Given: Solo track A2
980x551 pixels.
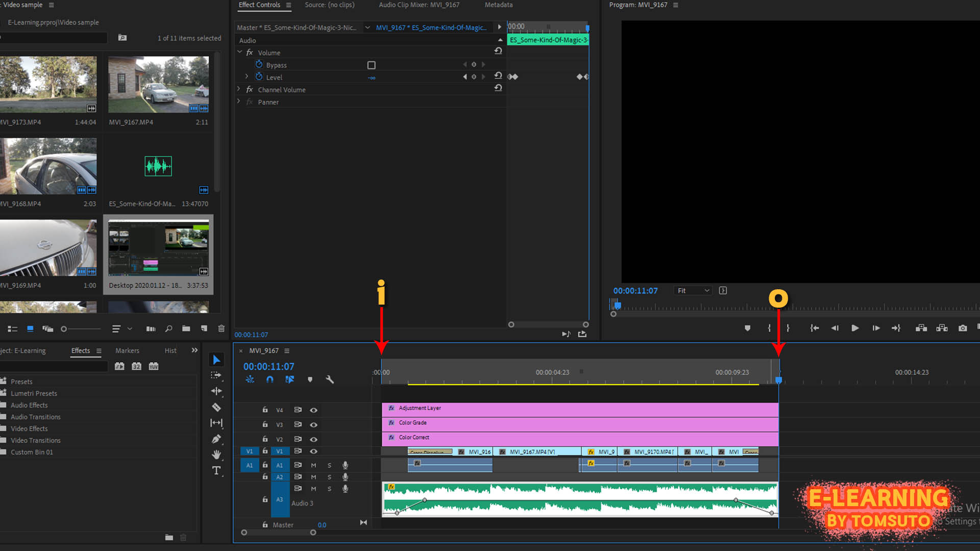Looking at the screenshot, I should pyautogui.click(x=329, y=477).
